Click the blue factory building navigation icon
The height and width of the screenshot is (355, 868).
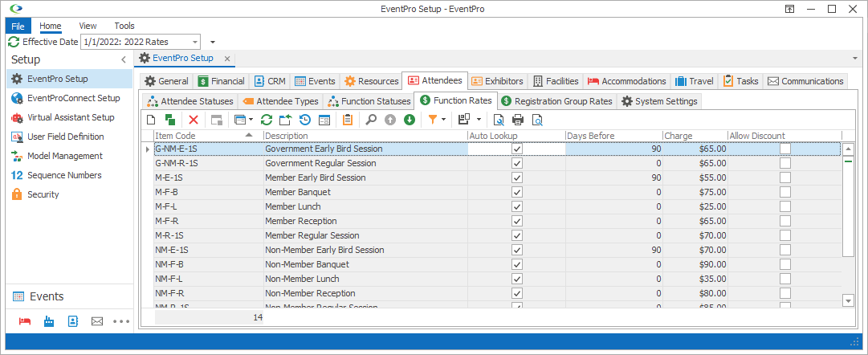(49, 320)
